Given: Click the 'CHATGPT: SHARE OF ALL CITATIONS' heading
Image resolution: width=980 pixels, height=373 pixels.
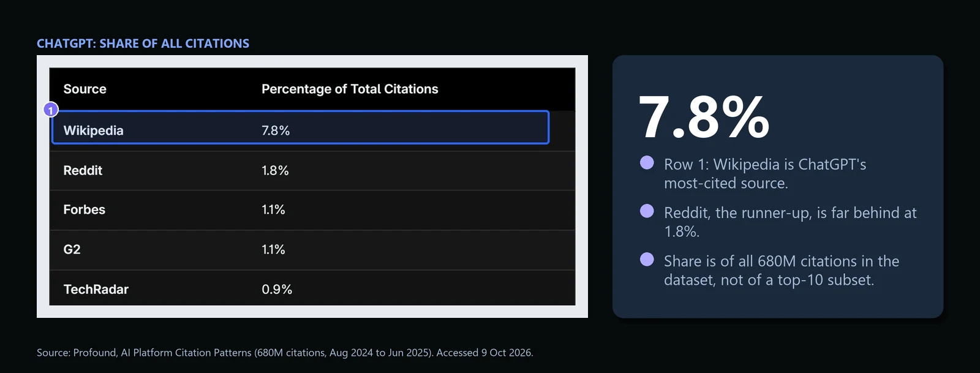Looking at the screenshot, I should [x=143, y=43].
